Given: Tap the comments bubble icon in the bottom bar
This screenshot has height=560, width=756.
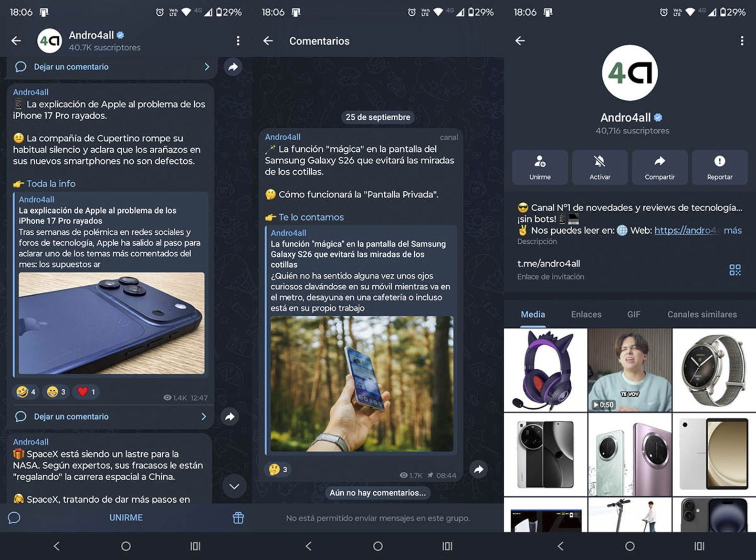Looking at the screenshot, I should pyautogui.click(x=14, y=518).
